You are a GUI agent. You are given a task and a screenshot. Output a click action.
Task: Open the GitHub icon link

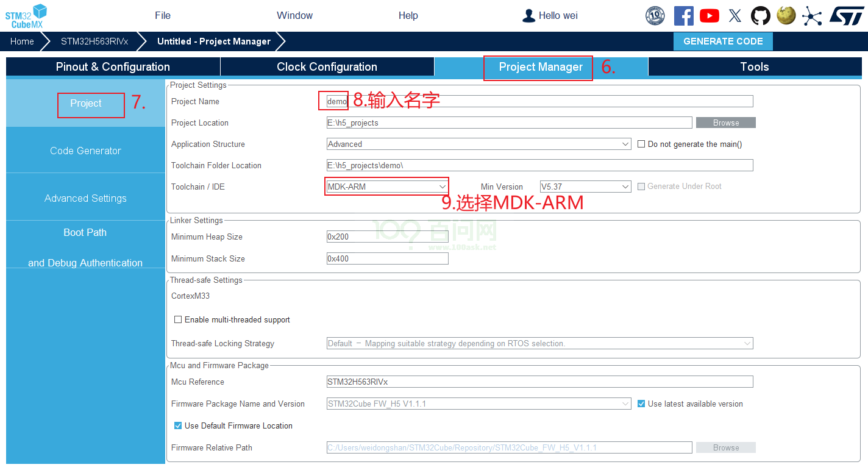tap(761, 16)
